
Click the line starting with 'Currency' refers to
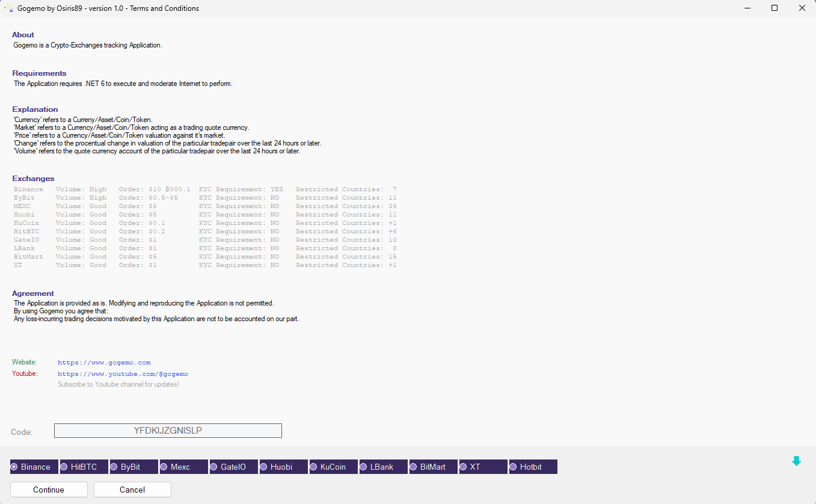point(83,120)
